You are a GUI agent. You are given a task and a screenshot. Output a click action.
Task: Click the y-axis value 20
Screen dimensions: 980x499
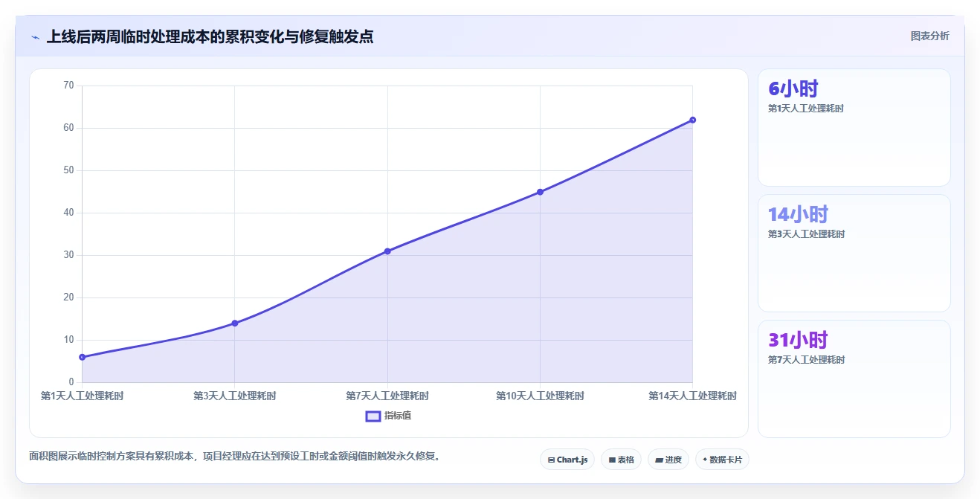68,297
